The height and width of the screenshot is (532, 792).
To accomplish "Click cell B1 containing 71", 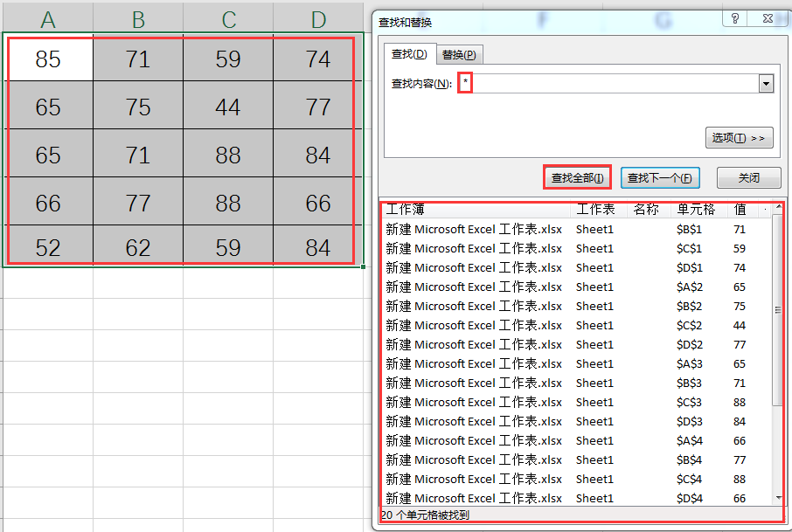I will tap(138, 59).
